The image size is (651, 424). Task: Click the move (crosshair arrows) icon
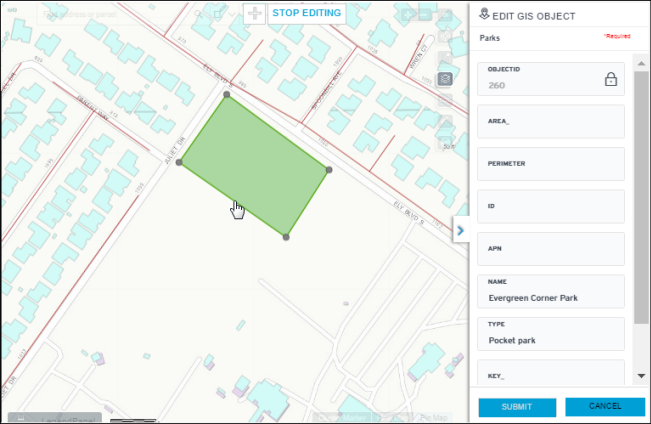[254, 14]
